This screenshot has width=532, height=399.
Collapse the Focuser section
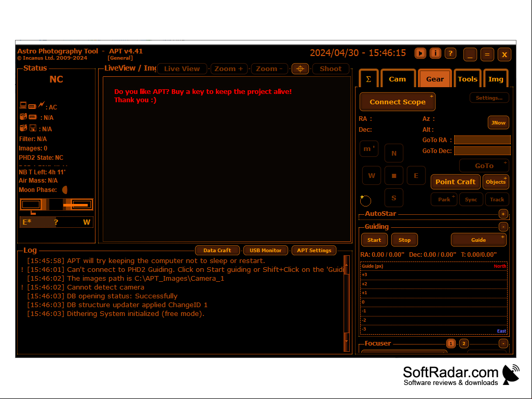pyautogui.click(x=503, y=343)
